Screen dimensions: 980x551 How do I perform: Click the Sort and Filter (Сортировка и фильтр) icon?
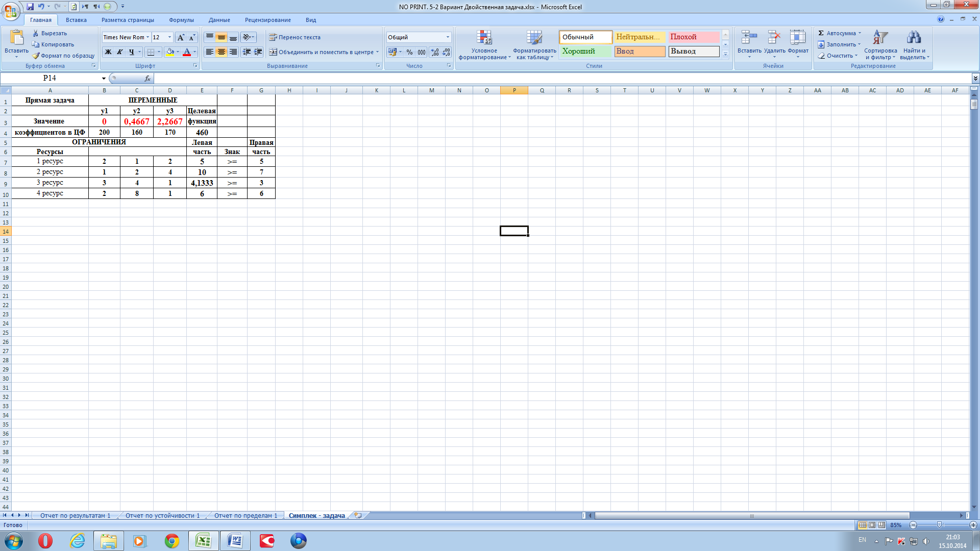tap(880, 38)
